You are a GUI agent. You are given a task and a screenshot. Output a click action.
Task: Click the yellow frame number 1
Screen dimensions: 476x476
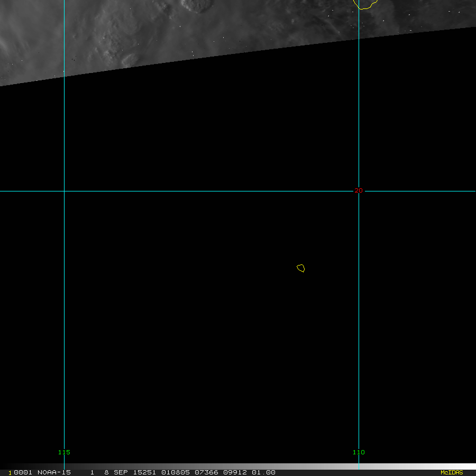click(x=10, y=473)
